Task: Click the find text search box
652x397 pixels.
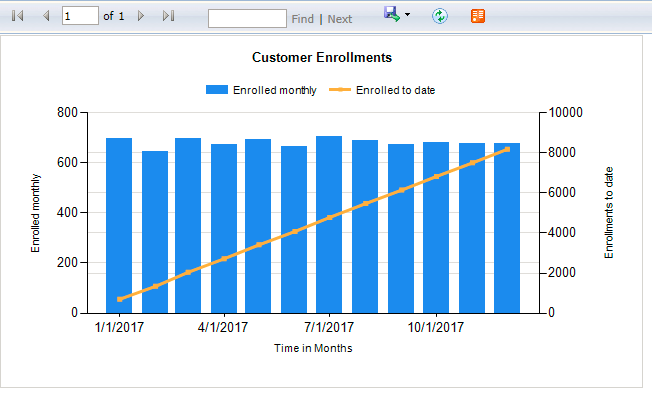Action: 247,18
